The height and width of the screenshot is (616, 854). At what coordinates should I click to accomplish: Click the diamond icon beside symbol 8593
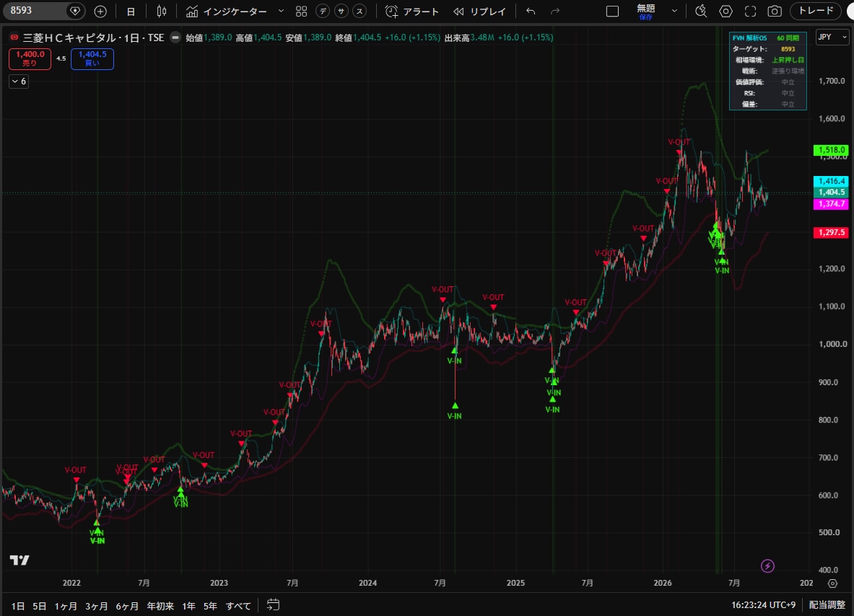75,11
